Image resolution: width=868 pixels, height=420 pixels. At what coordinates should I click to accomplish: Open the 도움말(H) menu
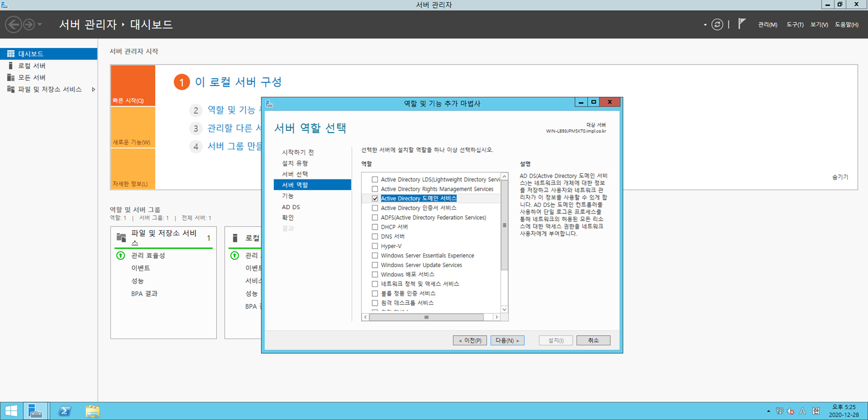pyautogui.click(x=847, y=25)
